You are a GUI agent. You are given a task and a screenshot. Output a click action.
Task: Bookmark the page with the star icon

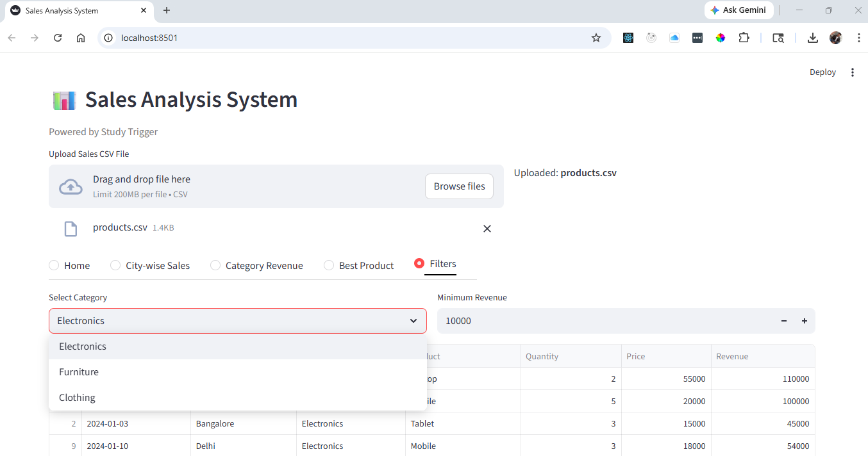click(596, 38)
